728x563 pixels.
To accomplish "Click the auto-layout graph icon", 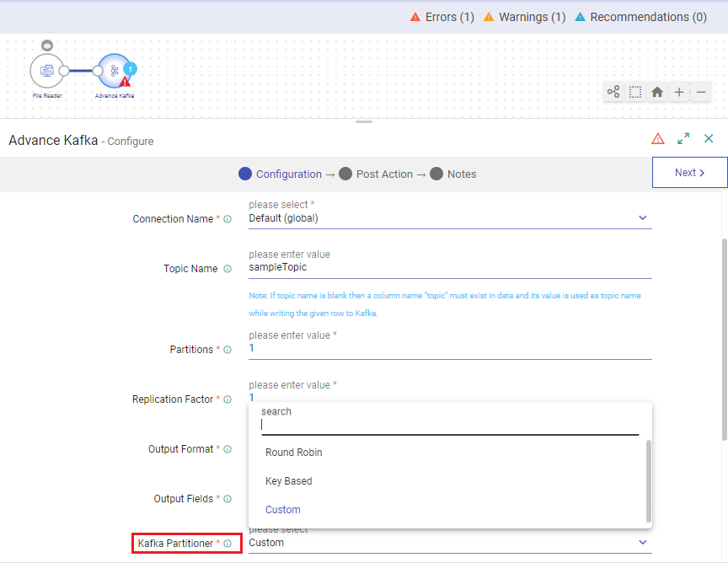I will click(613, 92).
